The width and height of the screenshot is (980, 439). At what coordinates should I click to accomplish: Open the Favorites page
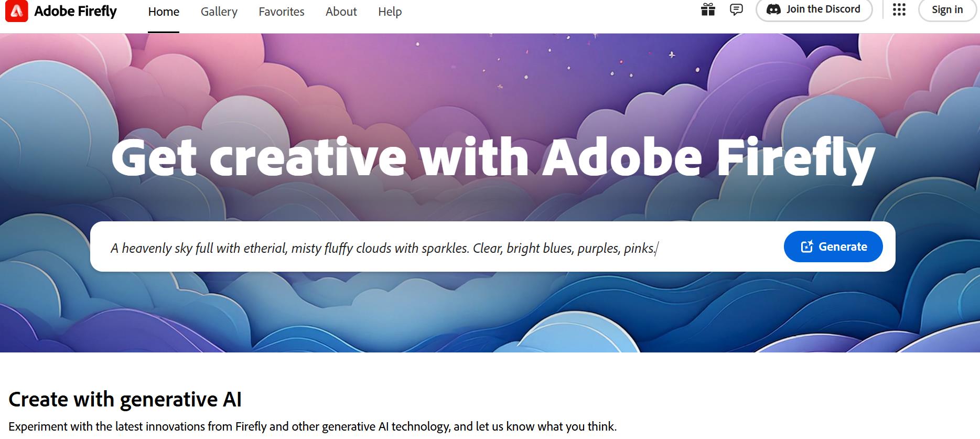point(281,12)
